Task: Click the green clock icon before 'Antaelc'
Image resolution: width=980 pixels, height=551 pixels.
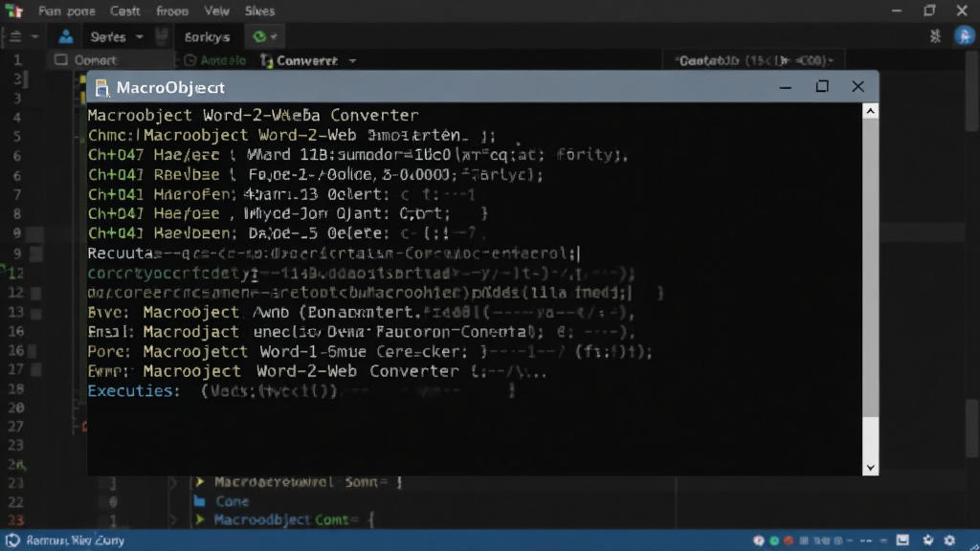Action: [x=190, y=60]
